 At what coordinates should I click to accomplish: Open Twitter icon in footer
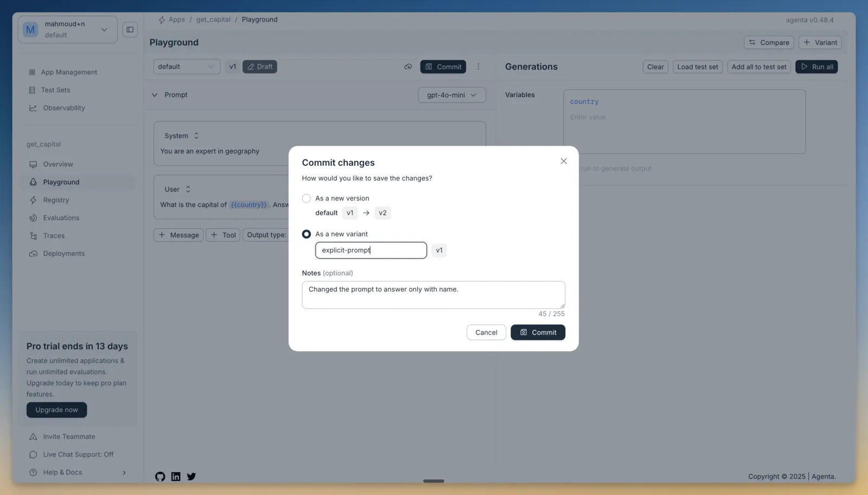click(x=192, y=477)
